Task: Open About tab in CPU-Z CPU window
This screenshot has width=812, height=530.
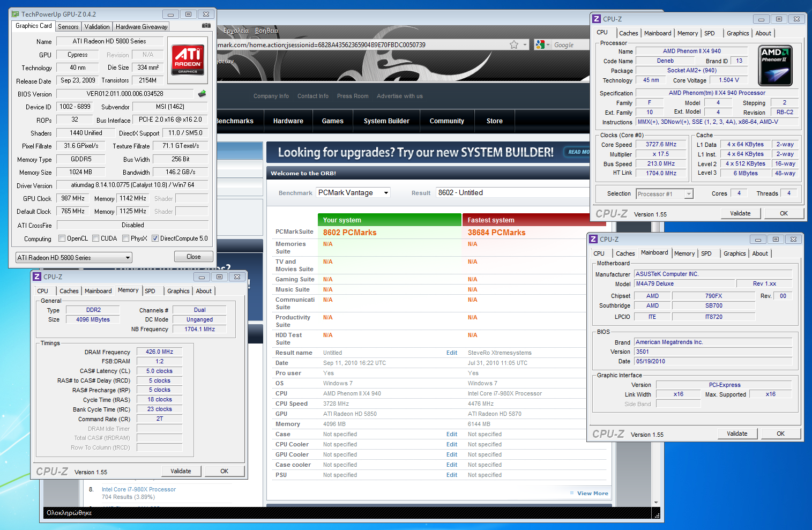Action: (x=763, y=33)
